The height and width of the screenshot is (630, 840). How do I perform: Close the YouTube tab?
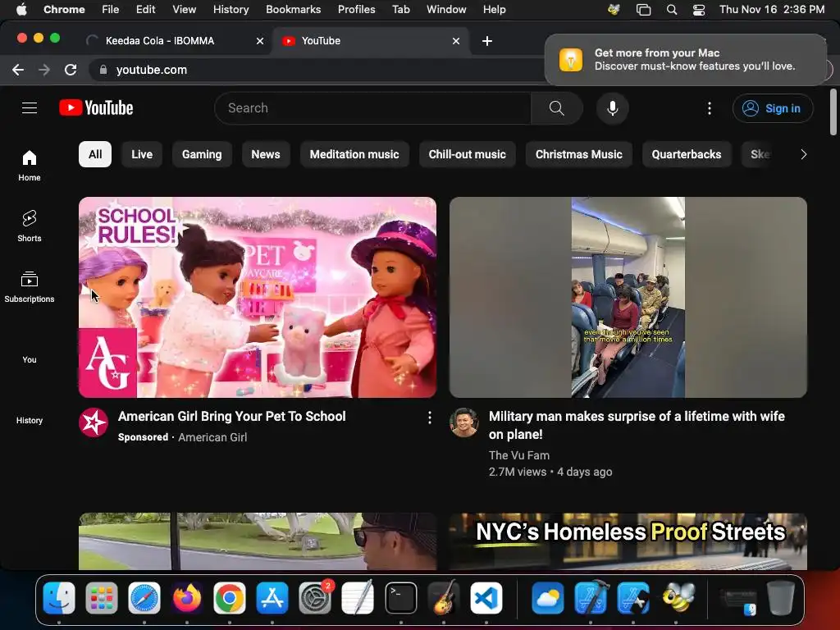point(456,41)
